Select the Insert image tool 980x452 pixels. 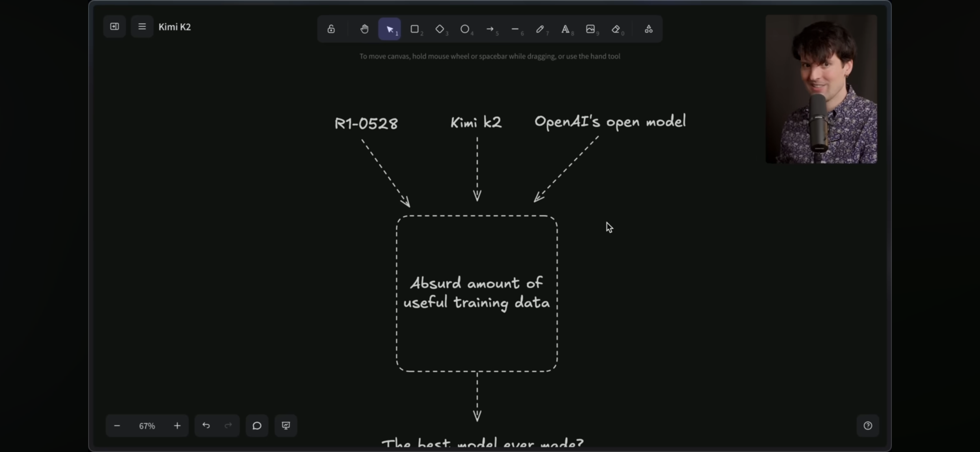pyautogui.click(x=590, y=29)
